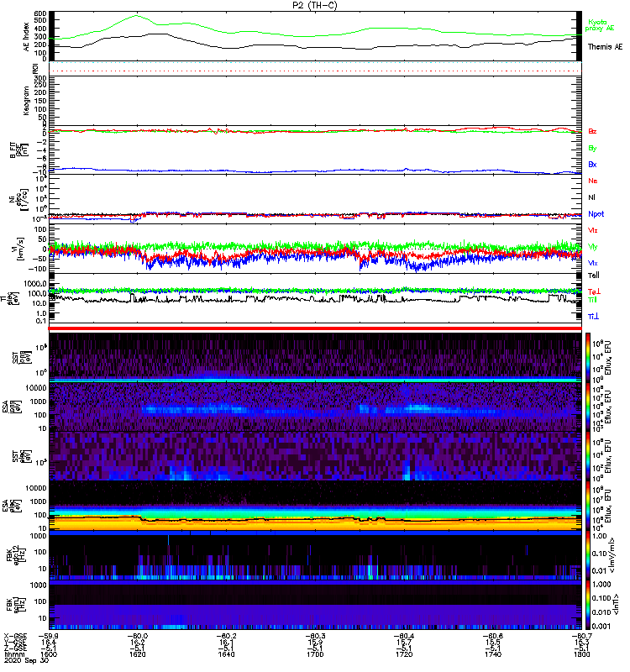This screenshot has width=630, height=672.
Task: Click the 1620 time tick label
Action: click(137, 654)
